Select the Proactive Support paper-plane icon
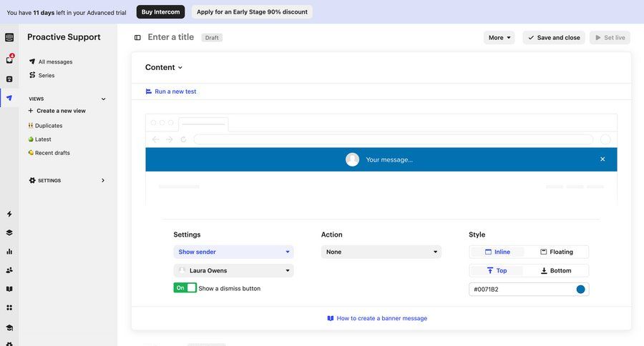 point(9,98)
